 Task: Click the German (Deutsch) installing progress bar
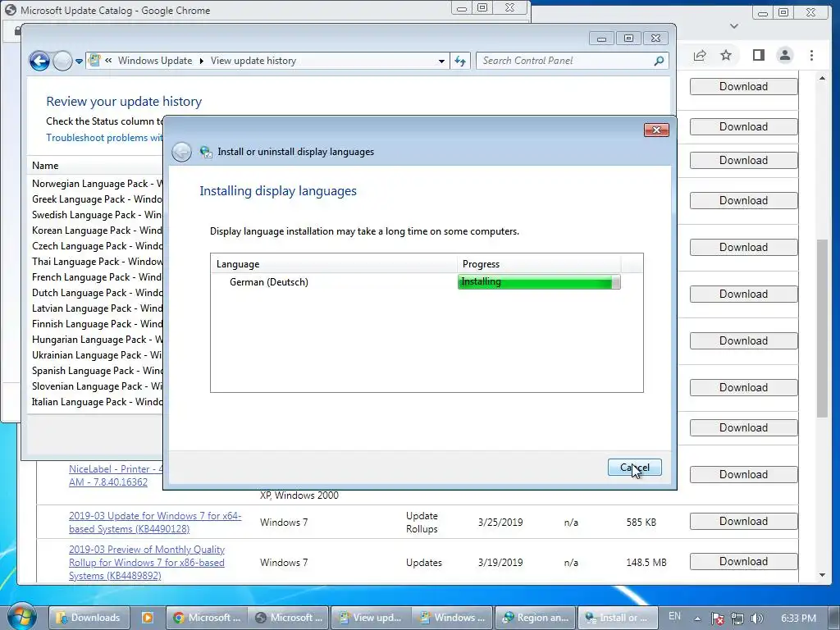[539, 282]
